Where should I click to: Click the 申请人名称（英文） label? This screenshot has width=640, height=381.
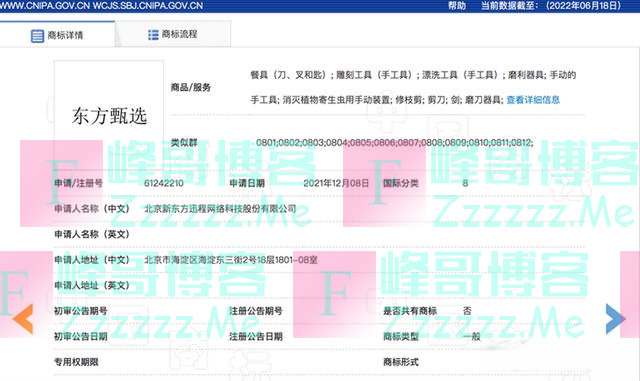click(x=92, y=234)
